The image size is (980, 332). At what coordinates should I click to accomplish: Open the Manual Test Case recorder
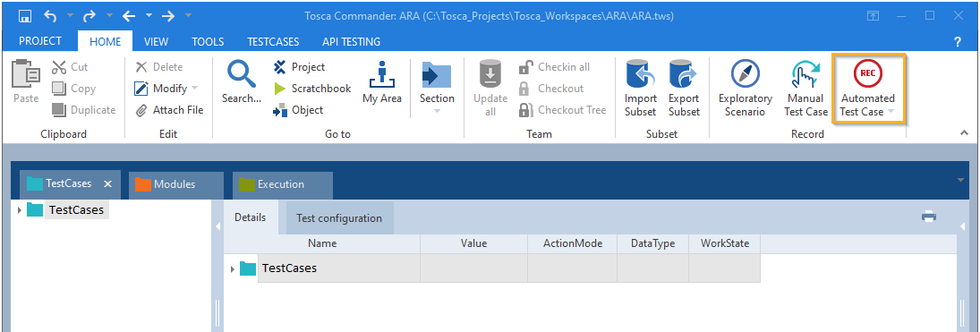point(806,73)
